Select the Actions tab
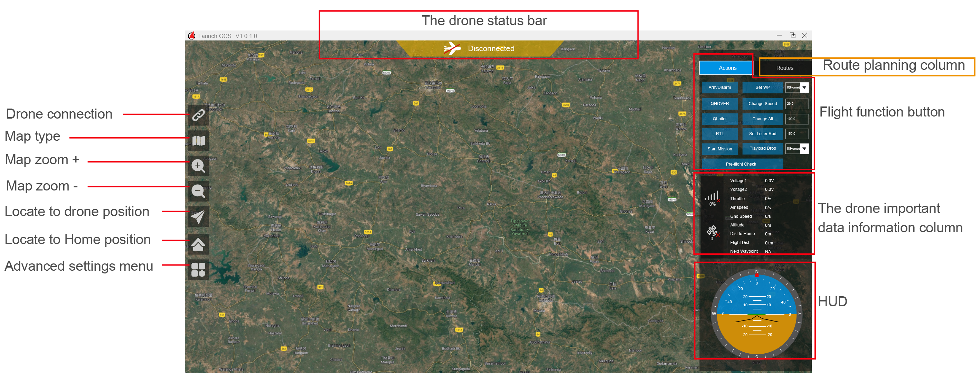 tap(727, 68)
